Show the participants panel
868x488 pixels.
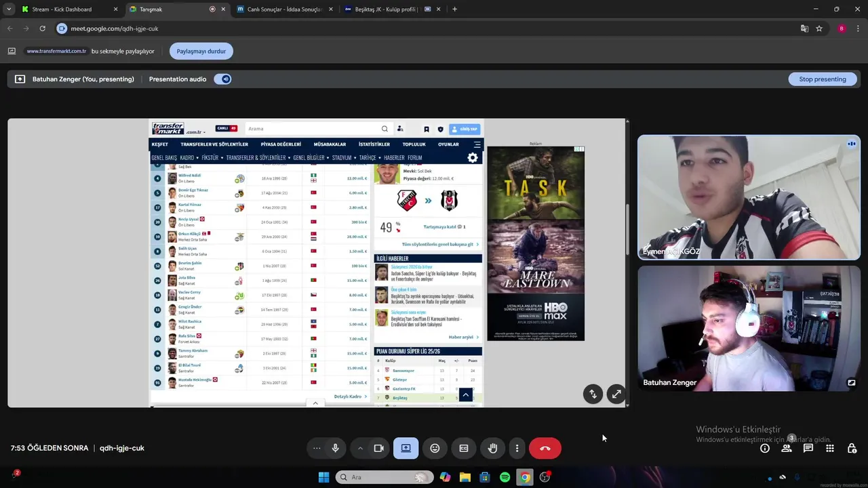click(787, 448)
